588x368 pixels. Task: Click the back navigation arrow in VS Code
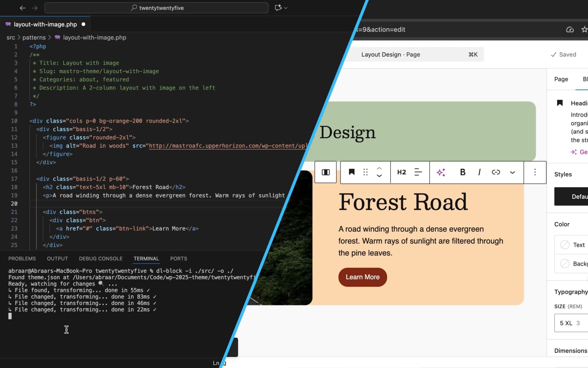tap(22, 8)
